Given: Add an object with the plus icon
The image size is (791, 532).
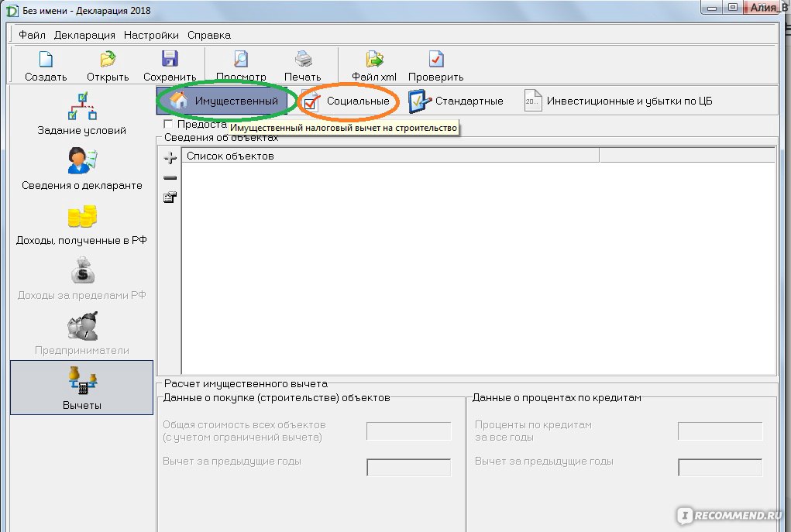Looking at the screenshot, I should pos(170,158).
